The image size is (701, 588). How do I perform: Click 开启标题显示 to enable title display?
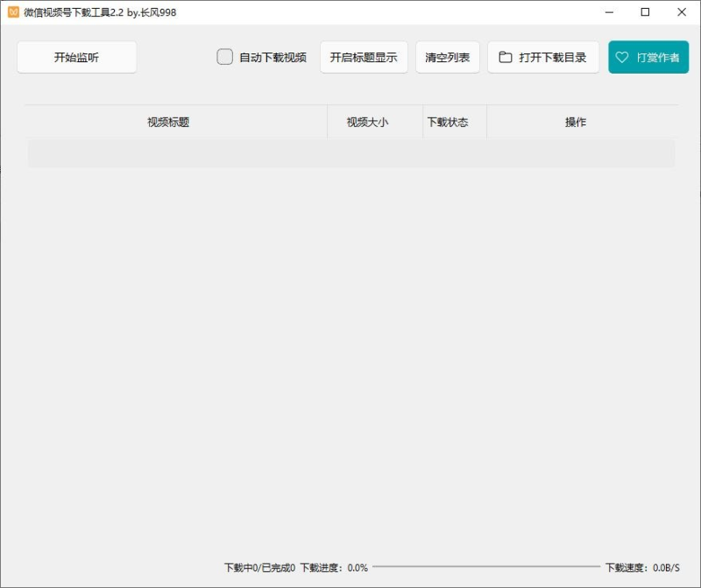click(x=364, y=57)
